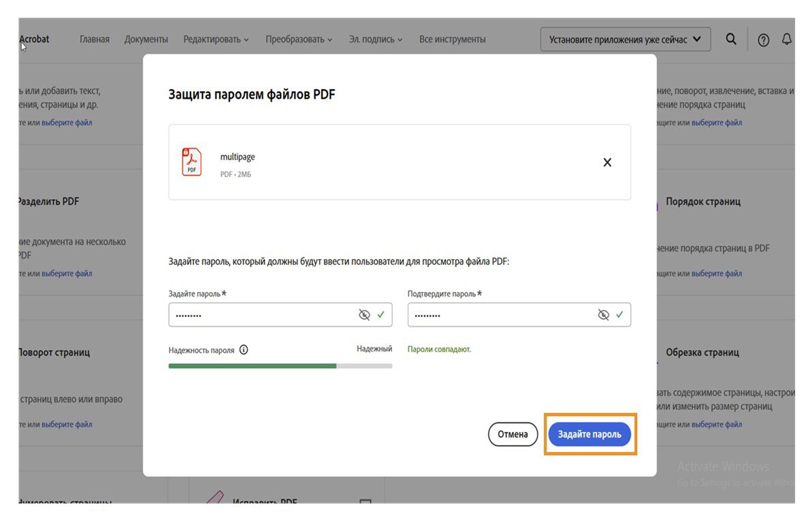Click the password strength progress bar
The width and height of the screenshot is (812, 524).
pyautogui.click(x=280, y=365)
